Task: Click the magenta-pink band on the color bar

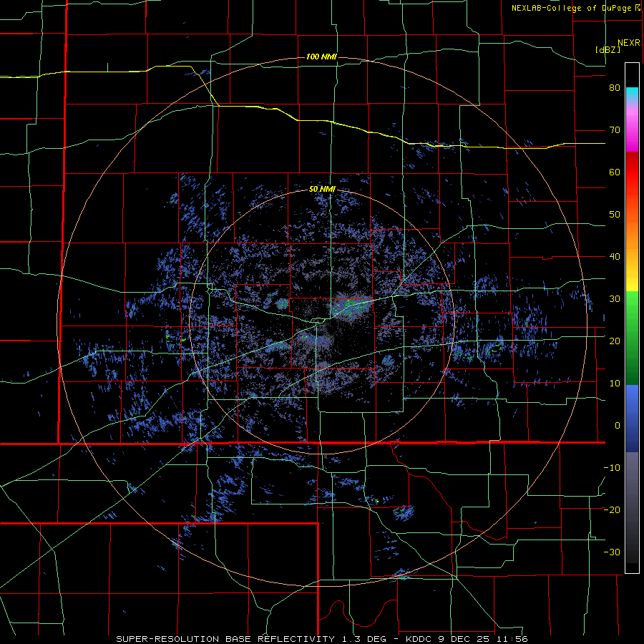Action: 632,130
